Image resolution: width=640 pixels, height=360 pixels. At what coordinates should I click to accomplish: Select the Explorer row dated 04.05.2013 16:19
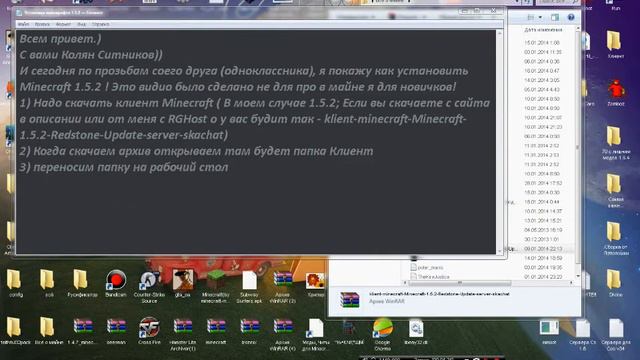(x=543, y=230)
